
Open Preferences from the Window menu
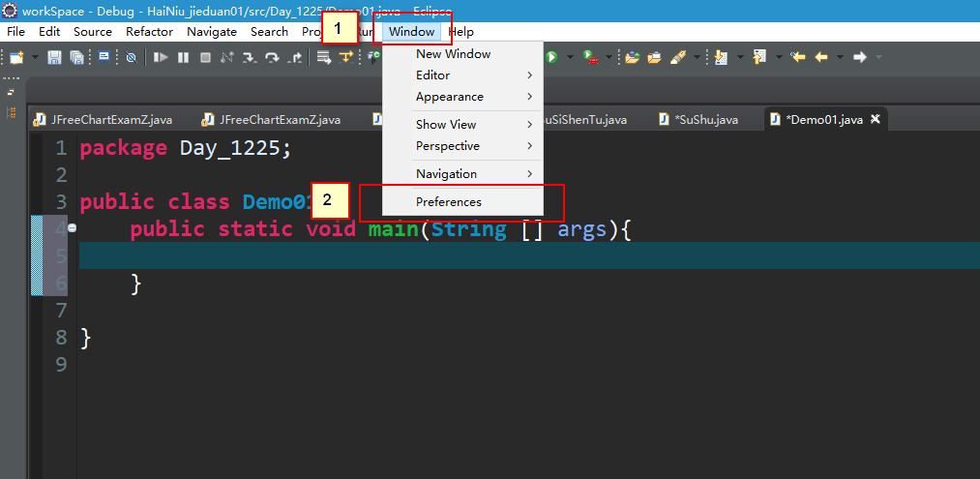(x=463, y=202)
